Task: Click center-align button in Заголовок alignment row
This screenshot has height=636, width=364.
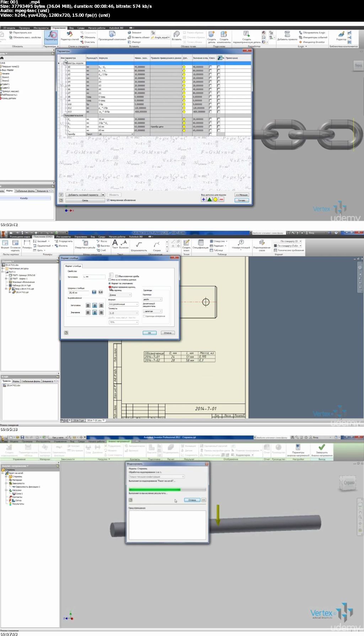Action: (x=95, y=305)
